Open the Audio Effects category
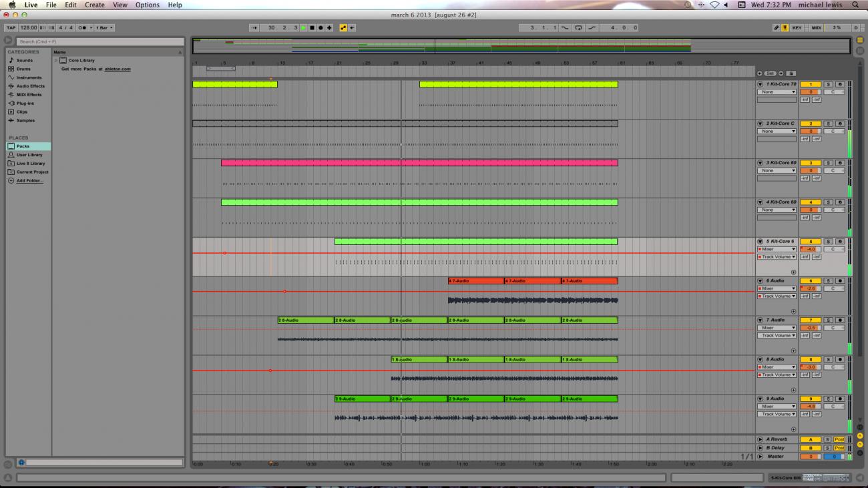The height and width of the screenshot is (488, 868). click(30, 86)
